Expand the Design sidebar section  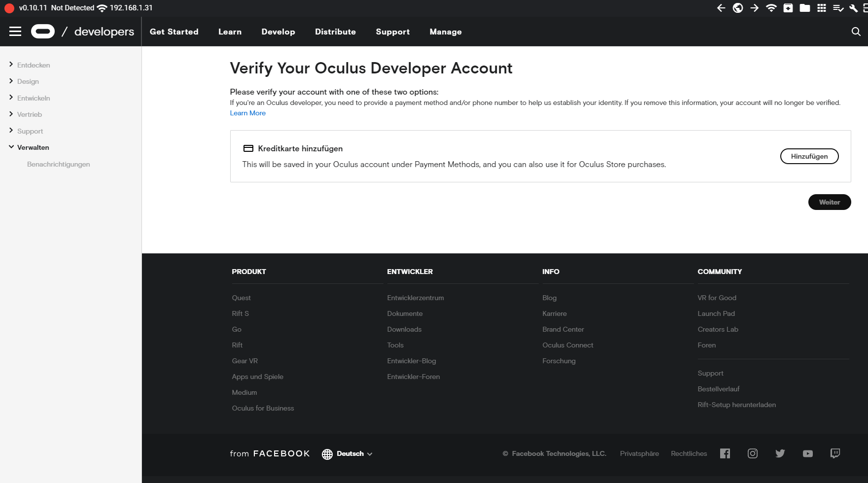24,81
